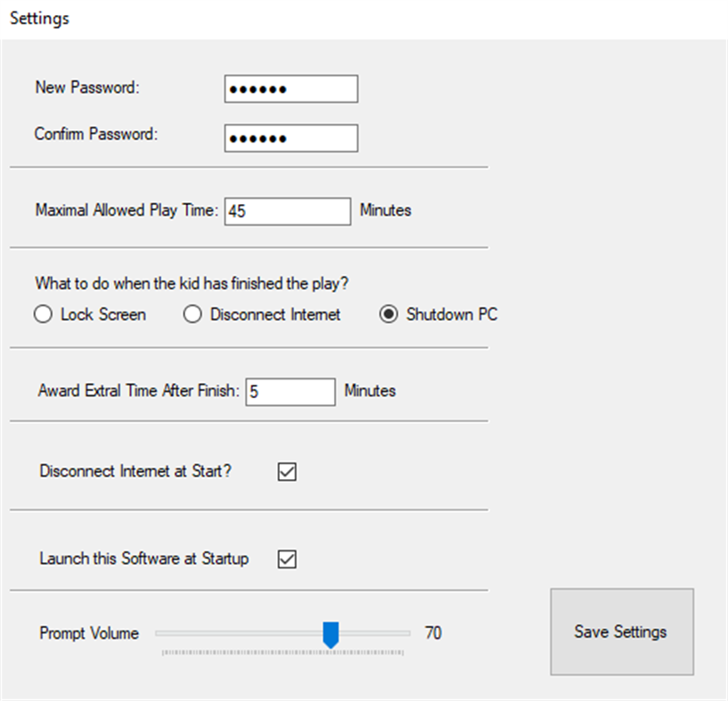The image size is (728, 701).
Task: Click the Prompt Volume label
Action: click(88, 633)
